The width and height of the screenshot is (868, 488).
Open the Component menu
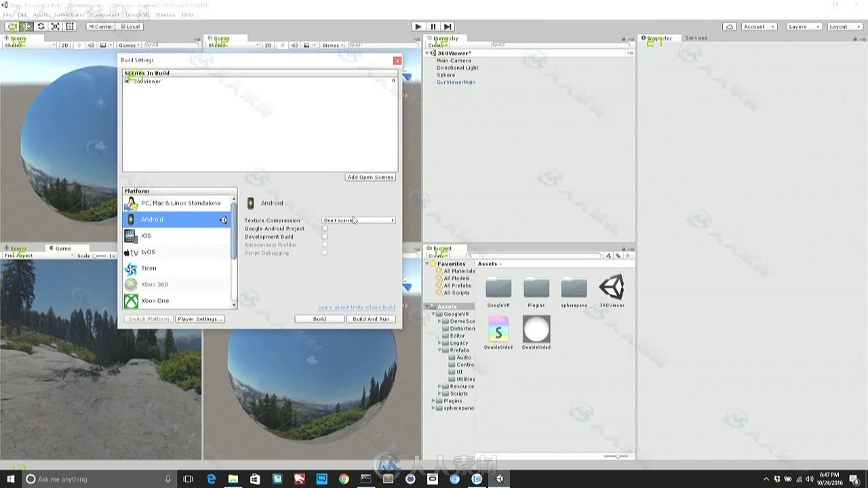click(104, 14)
